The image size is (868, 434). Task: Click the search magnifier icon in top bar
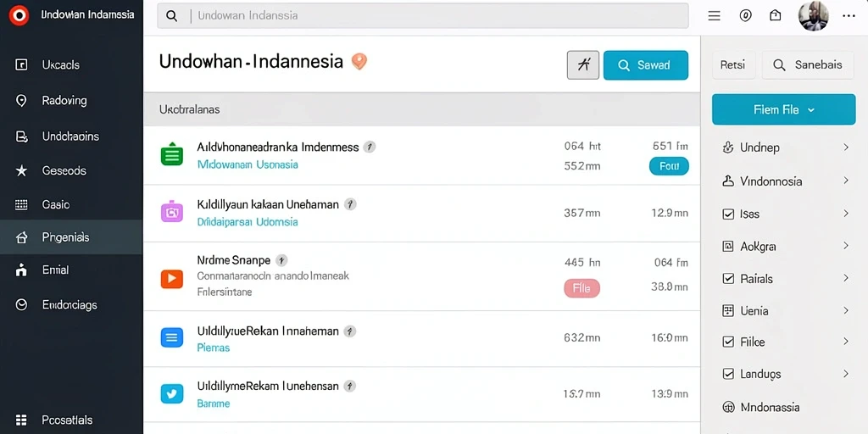[x=171, y=16]
